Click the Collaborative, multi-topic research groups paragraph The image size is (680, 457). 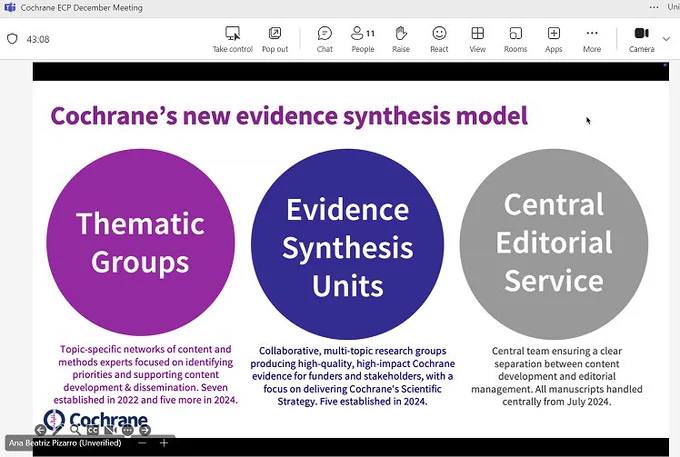pyautogui.click(x=352, y=376)
